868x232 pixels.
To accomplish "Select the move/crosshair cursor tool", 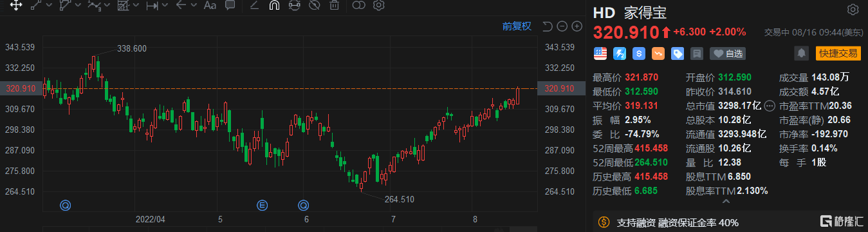I will (15, 6).
